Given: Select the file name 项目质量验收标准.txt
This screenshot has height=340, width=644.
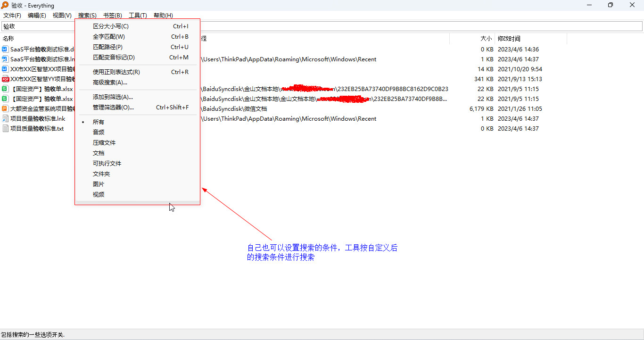Looking at the screenshot, I should pyautogui.click(x=37, y=129).
